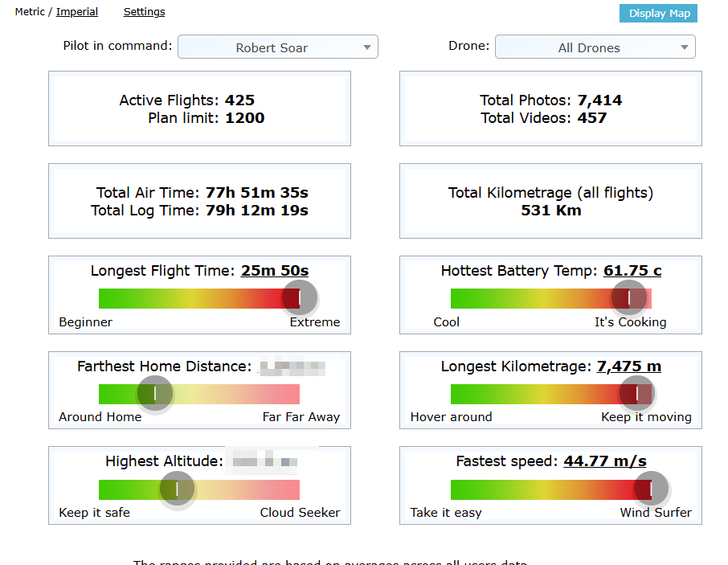
Task: Open the 7,475 m longest kilometrage link
Action: 628,366
